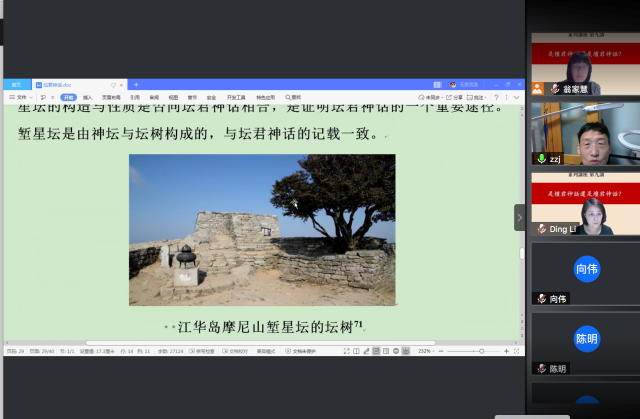Click the stone altar tree photo
The width and height of the screenshot is (640, 419).
[x=262, y=230]
